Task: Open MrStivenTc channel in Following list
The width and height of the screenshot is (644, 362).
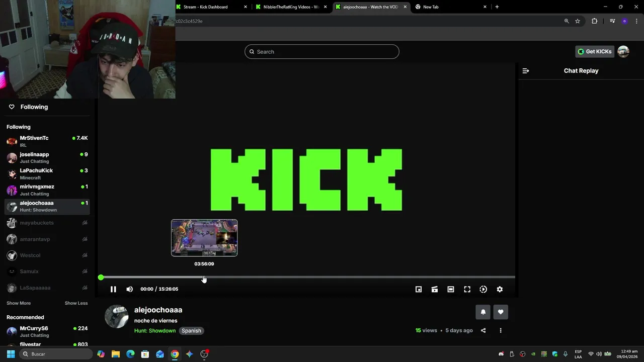Action: (47, 141)
